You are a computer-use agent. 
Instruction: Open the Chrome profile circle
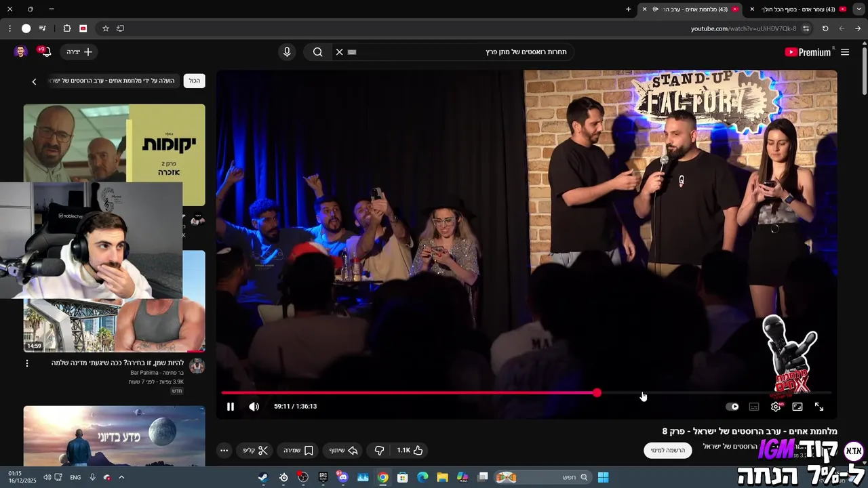(x=26, y=28)
